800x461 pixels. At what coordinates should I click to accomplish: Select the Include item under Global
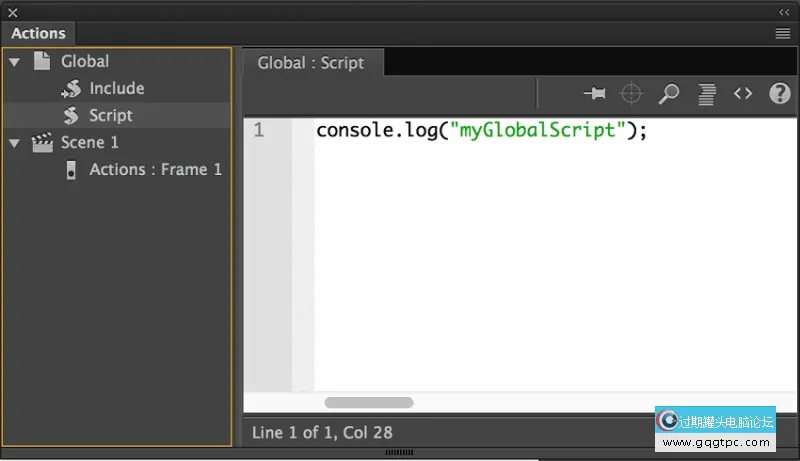pos(116,88)
